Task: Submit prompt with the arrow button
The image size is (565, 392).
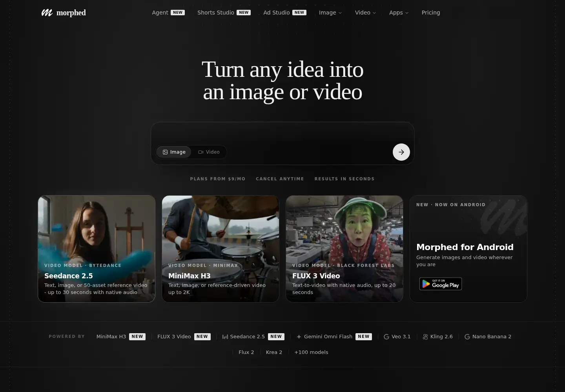Action: point(401,152)
